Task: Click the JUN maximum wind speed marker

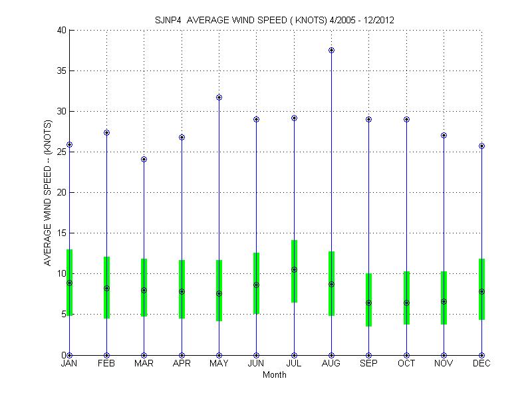Action: (x=257, y=120)
